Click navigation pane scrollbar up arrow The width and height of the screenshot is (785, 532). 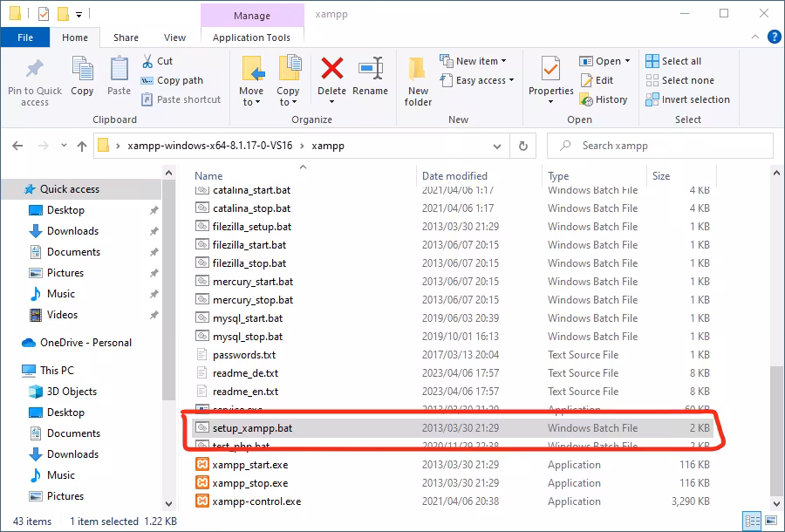(x=168, y=174)
